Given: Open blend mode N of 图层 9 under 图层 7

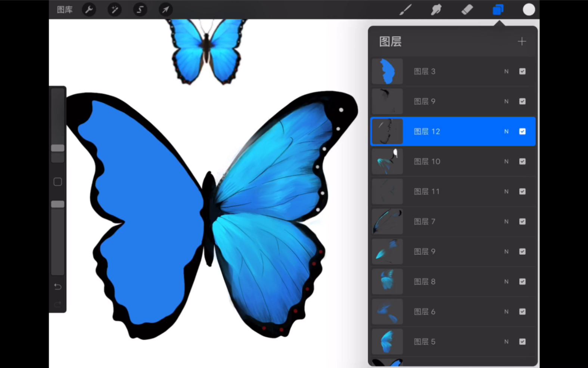Looking at the screenshot, I should [506, 251].
